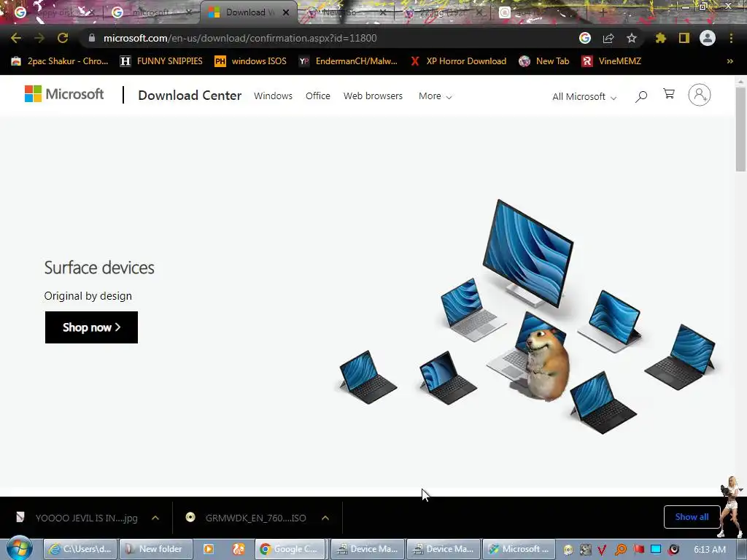This screenshot has height=560, width=747.
Task: Click the page vertical scrollbar thumb
Action: (x=740, y=130)
